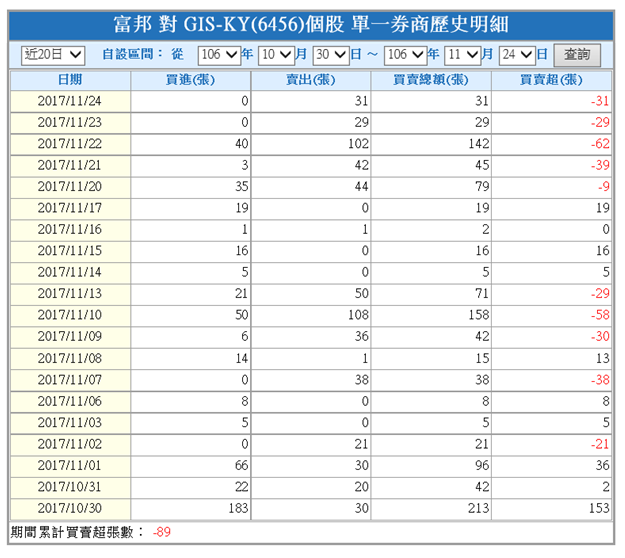Screen dimensions: 625x558
Task: Select the date cell 2017/11/03
Action: pyautogui.click(x=70, y=423)
